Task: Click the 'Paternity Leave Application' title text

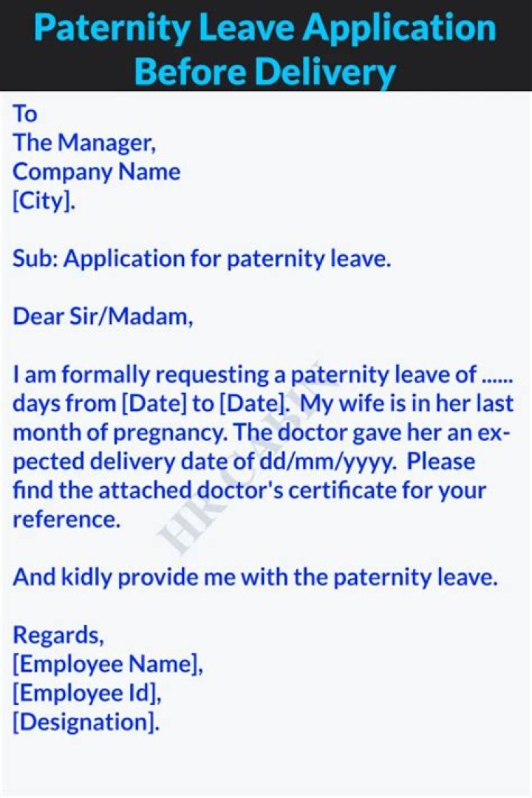Action: [x=265, y=29]
